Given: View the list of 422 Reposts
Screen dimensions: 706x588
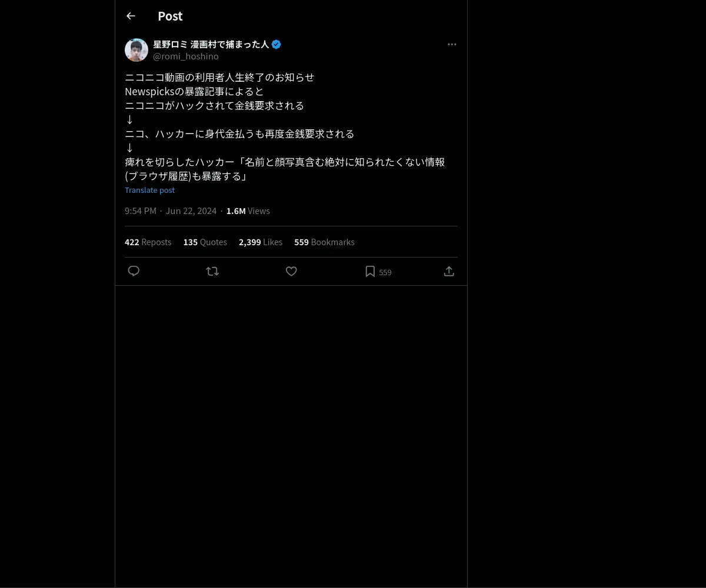Looking at the screenshot, I should [x=148, y=242].
